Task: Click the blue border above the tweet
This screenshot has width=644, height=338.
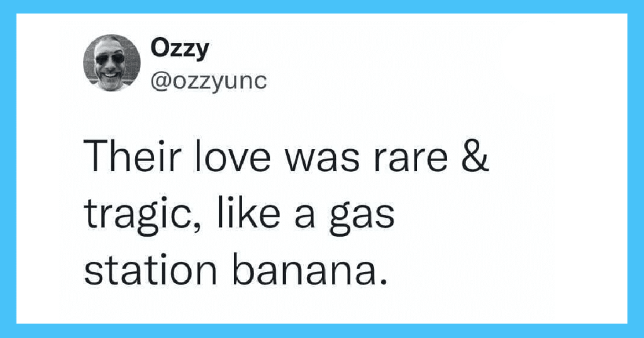Action: (x=322, y=6)
